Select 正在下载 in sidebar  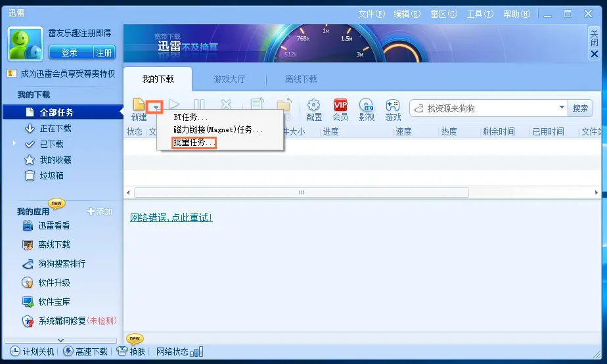point(55,128)
